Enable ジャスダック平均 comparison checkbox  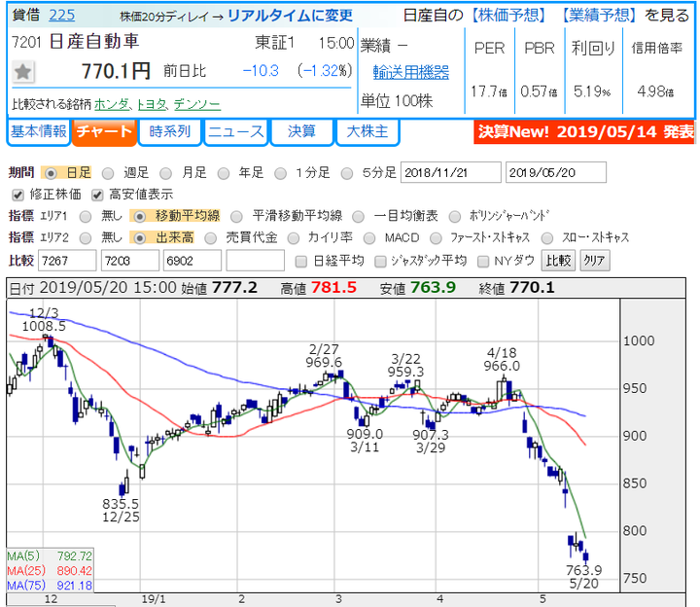point(380,262)
